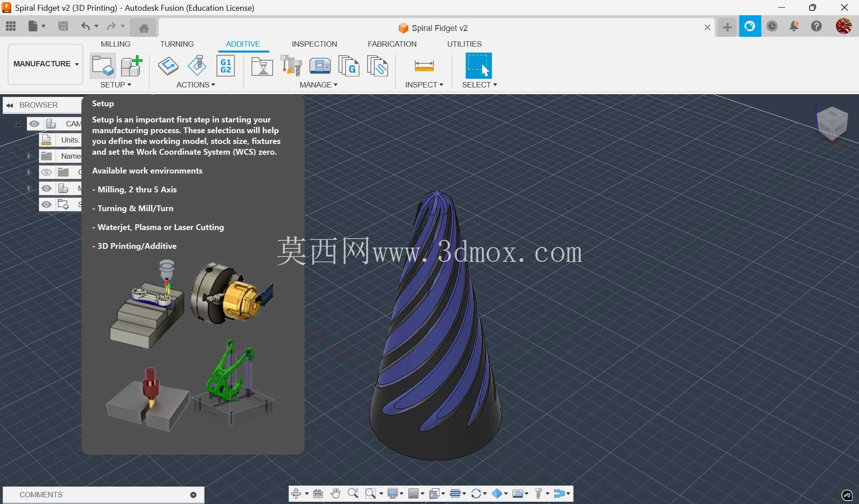Show the hidden folder in browser
This screenshot has height=504, width=859.
[x=46, y=172]
